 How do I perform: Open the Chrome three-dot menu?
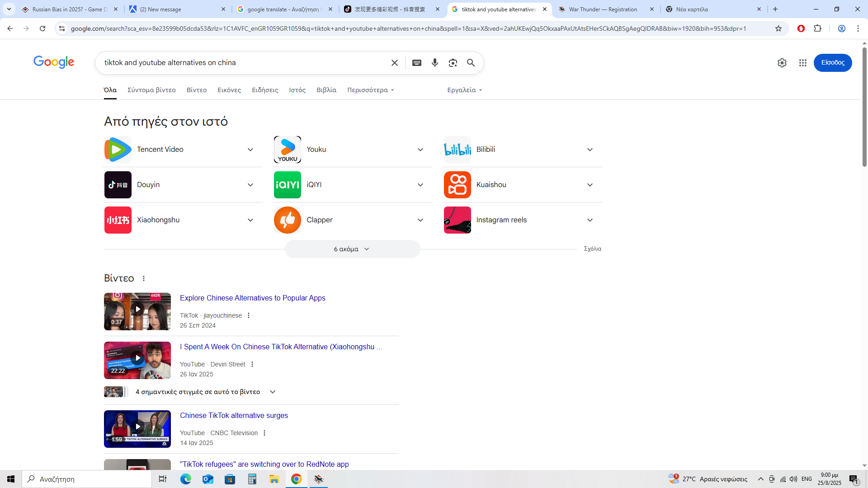(x=858, y=28)
